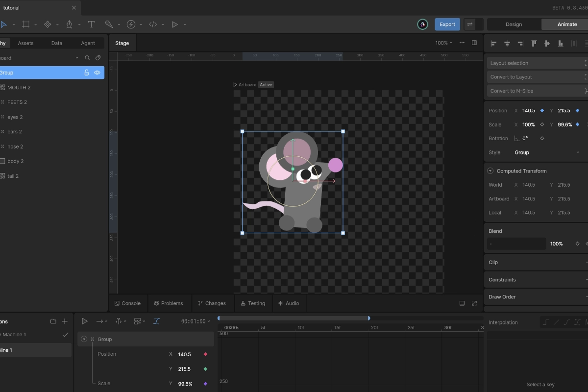
Task: Open the Style Group dropdown
Action: 546,152
